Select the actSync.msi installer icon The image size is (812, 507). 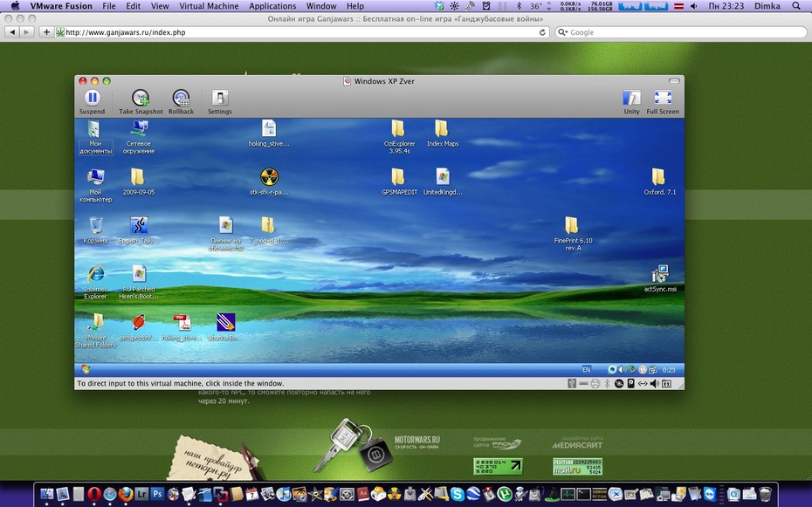[660, 278]
